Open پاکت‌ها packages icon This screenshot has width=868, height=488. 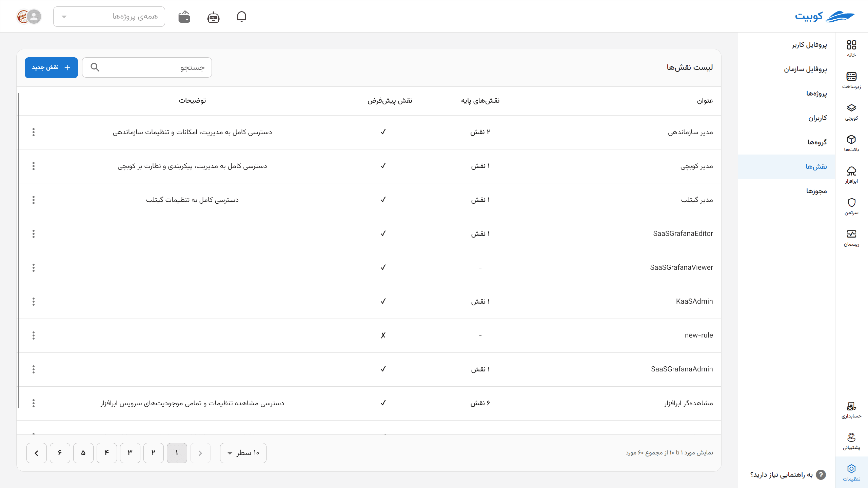tap(851, 143)
